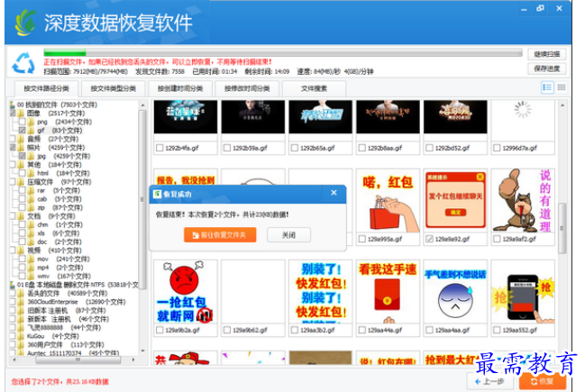Click the green scan progress bar

coord(282,52)
